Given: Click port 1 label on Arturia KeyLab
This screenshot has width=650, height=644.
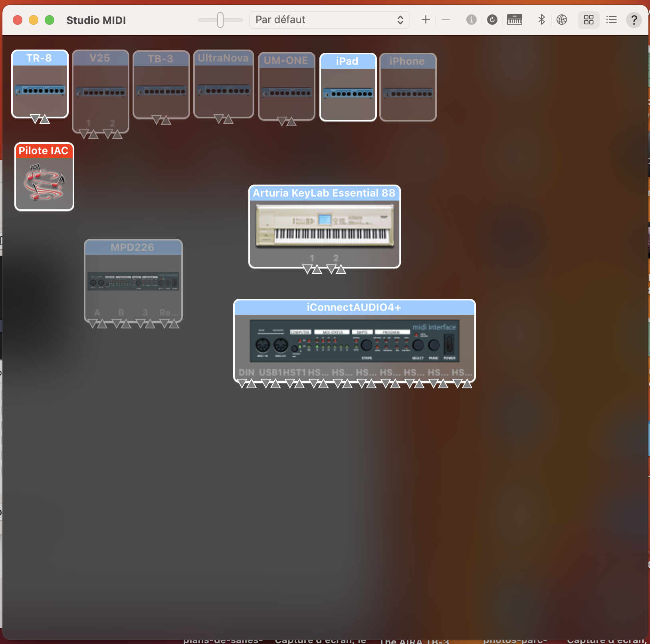Looking at the screenshot, I should click(x=312, y=258).
